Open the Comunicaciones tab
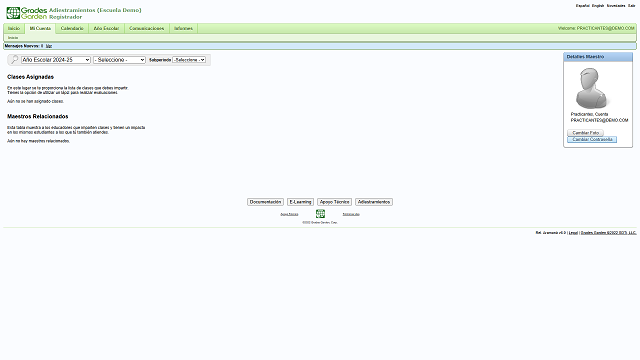 [x=147, y=28]
